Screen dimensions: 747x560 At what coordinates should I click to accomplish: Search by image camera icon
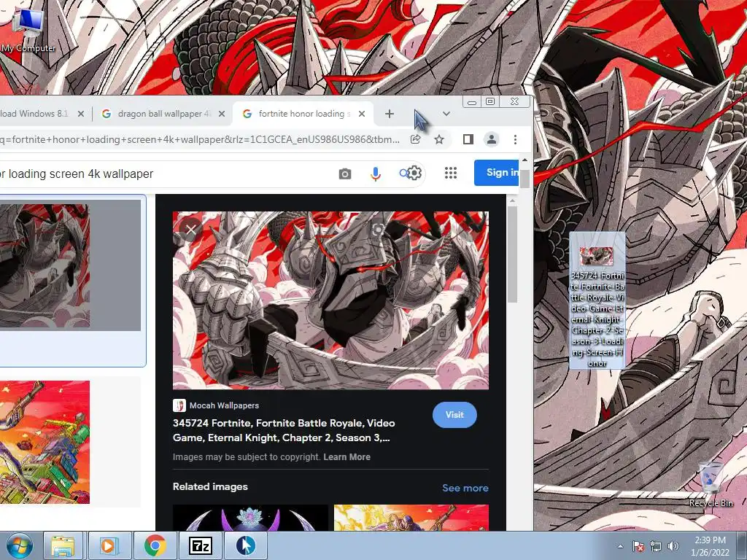345,174
